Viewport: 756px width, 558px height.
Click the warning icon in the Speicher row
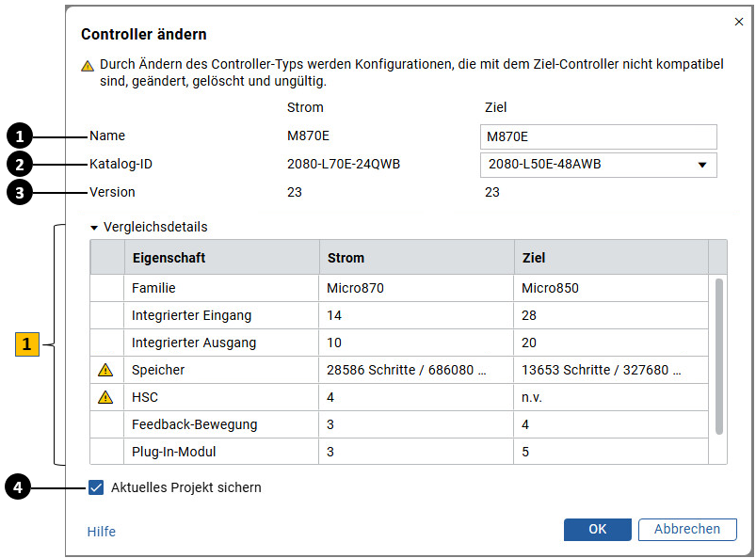[x=105, y=370]
